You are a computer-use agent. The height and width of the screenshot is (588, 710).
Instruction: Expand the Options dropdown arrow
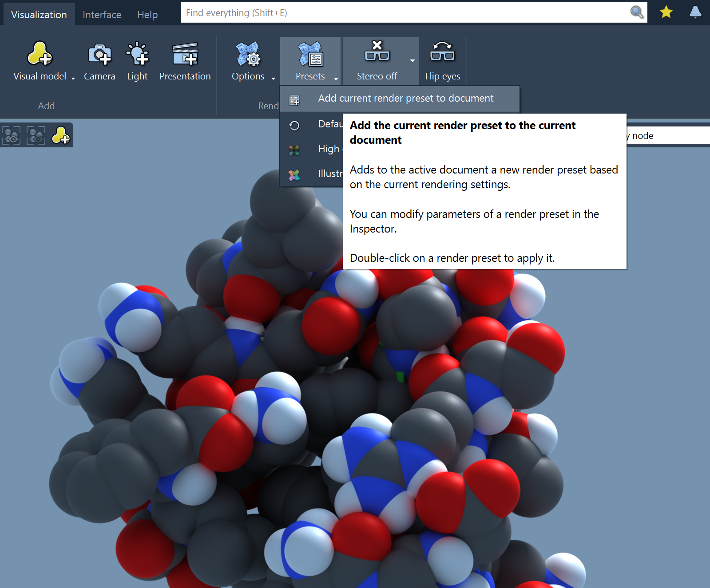click(274, 79)
